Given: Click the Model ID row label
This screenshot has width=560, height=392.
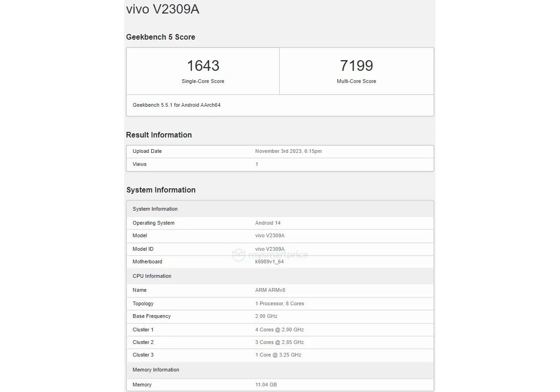Looking at the screenshot, I should (143, 249).
